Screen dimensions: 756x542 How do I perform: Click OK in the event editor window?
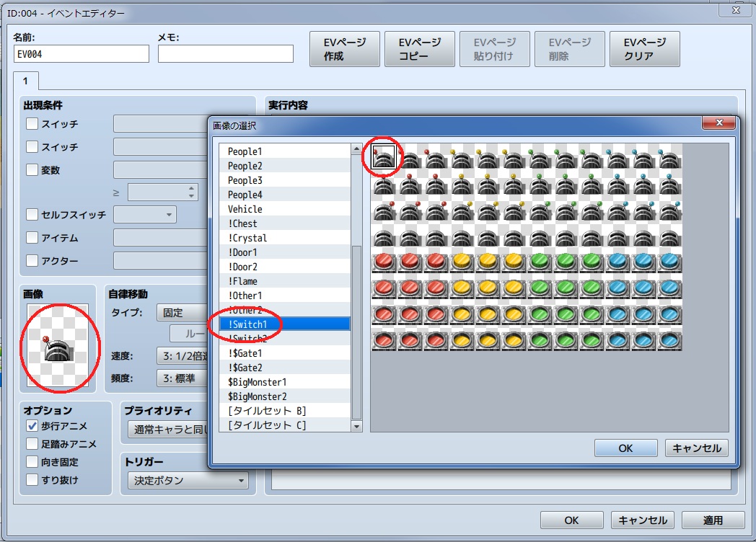(x=571, y=520)
